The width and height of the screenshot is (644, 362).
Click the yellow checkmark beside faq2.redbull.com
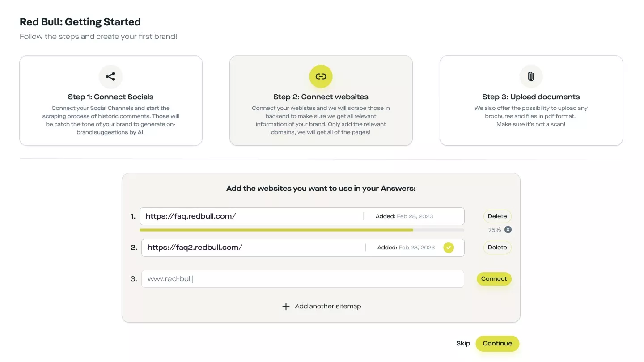[448, 248]
